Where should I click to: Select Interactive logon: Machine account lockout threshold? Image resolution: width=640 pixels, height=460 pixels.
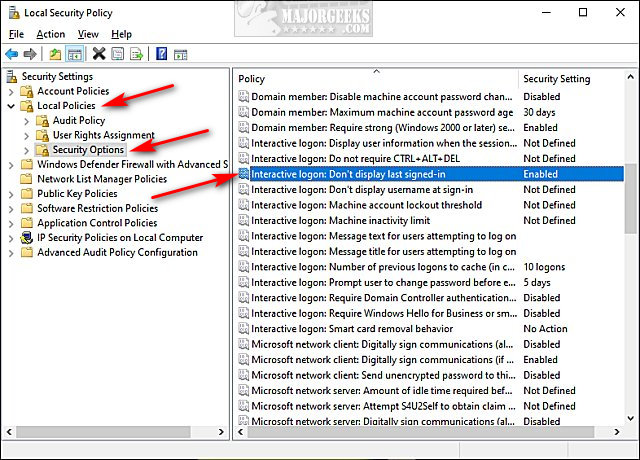430,205
